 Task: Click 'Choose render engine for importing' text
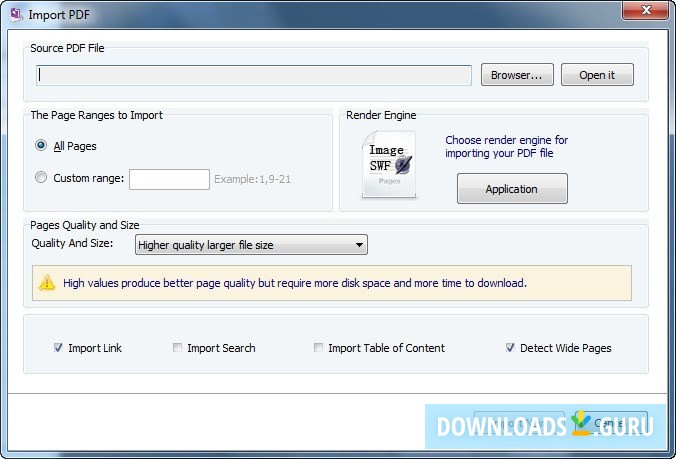507,147
